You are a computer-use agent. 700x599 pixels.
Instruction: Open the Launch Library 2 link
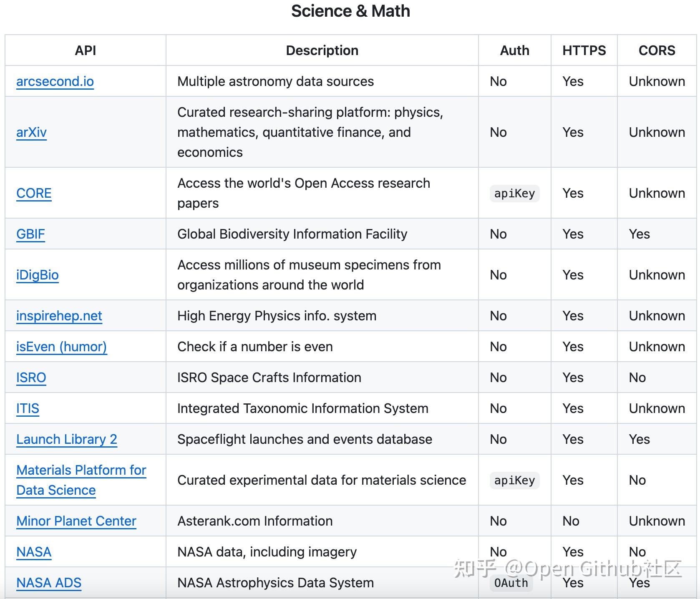(66, 439)
